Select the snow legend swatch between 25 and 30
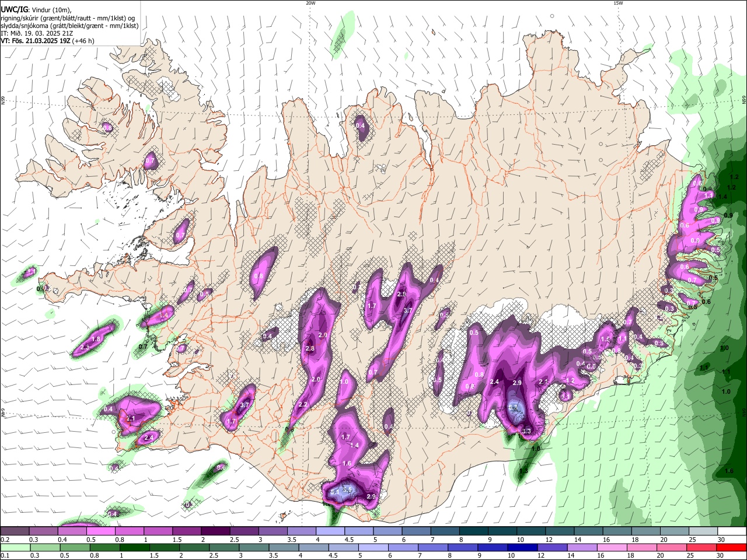The height and width of the screenshot is (560, 747). click(703, 531)
